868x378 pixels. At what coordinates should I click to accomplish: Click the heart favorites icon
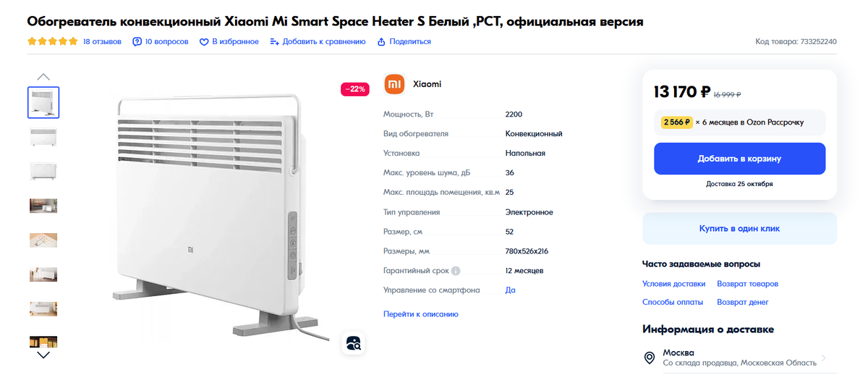pos(204,42)
